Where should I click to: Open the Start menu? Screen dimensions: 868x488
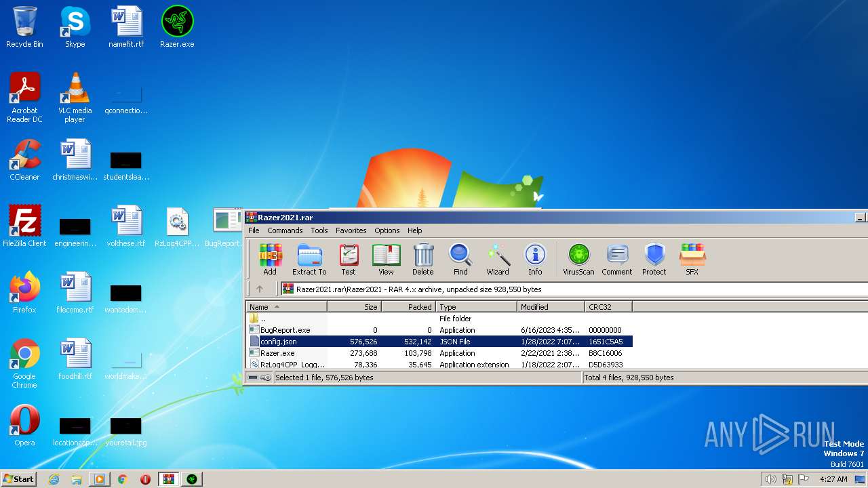point(19,479)
